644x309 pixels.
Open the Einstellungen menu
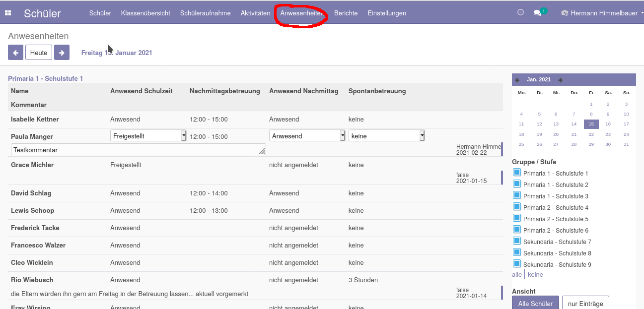387,13
